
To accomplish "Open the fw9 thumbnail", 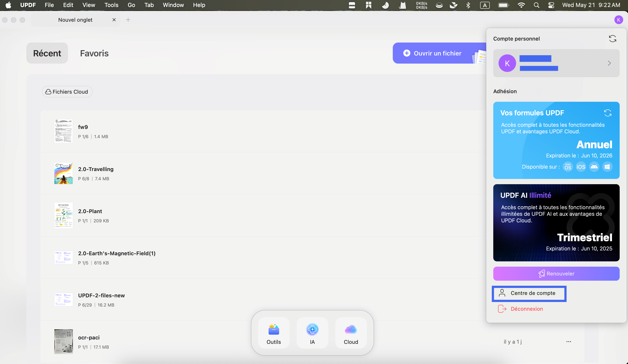I will 64,131.
